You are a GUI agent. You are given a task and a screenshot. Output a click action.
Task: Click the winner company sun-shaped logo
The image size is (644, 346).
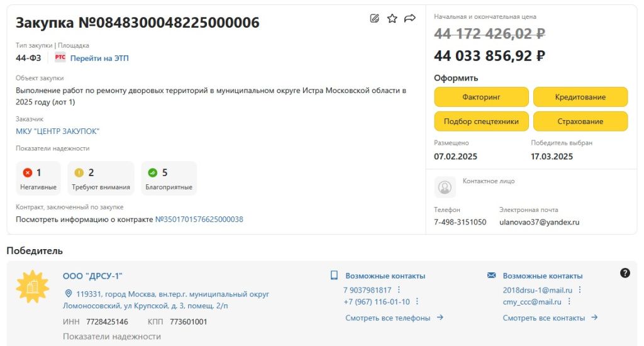click(33, 286)
